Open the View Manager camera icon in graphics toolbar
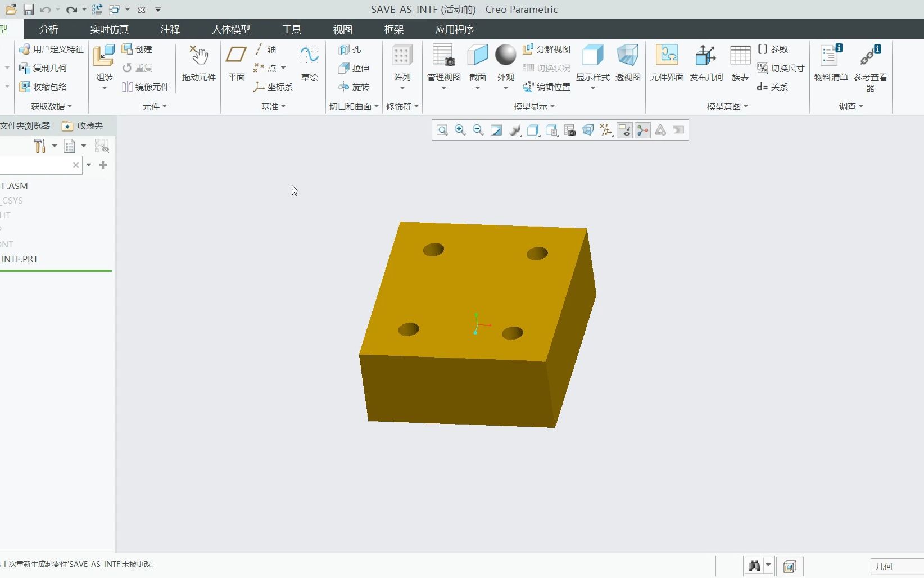This screenshot has width=924, height=578. tap(570, 130)
